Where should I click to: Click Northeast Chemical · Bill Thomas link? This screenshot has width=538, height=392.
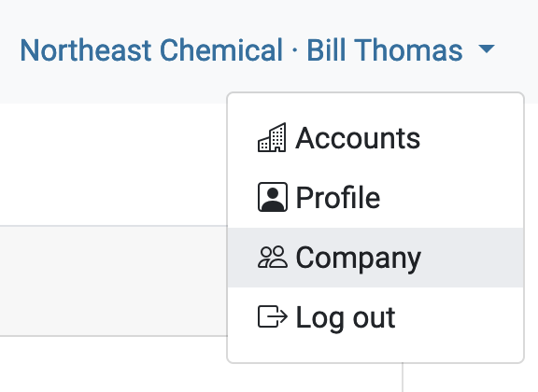[x=258, y=50]
